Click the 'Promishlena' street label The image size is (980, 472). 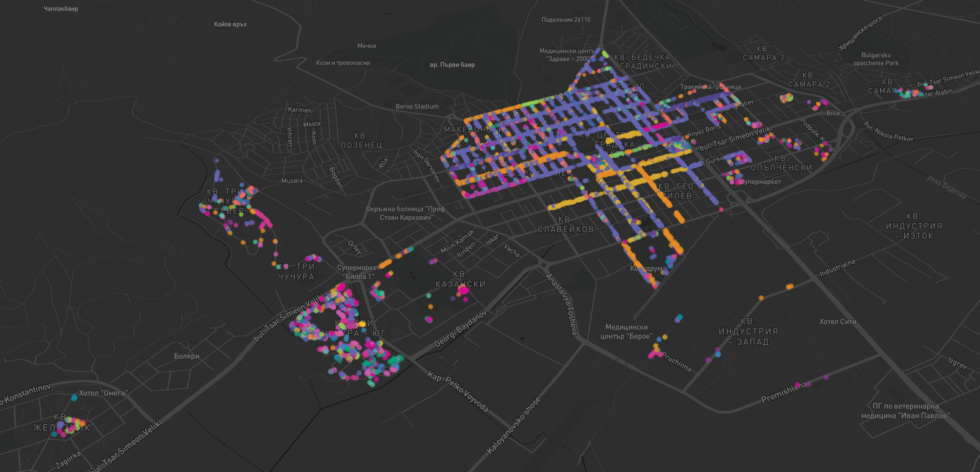point(784,392)
